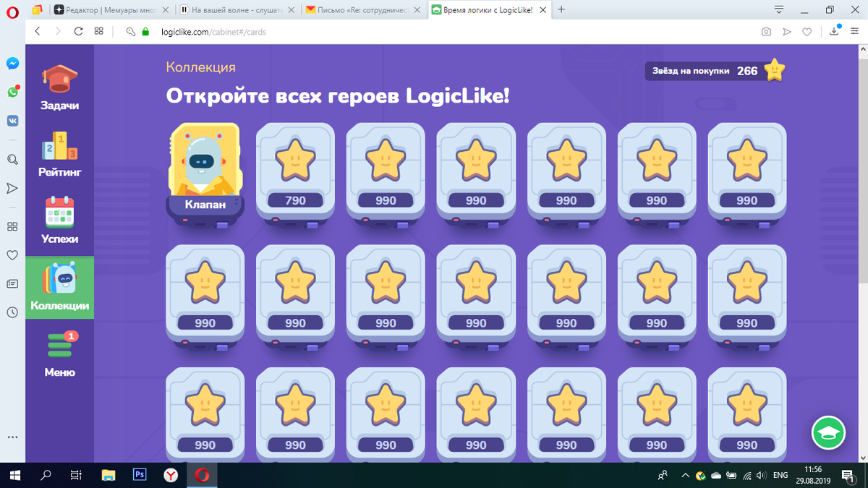Open Opera main menu logo
The height and width of the screenshot is (488, 868).
pos(12,10)
